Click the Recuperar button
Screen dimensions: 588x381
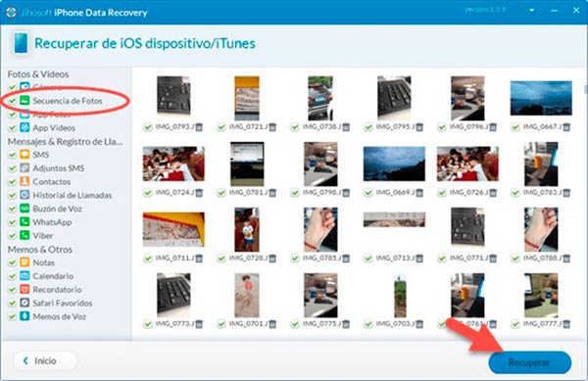coord(530,362)
